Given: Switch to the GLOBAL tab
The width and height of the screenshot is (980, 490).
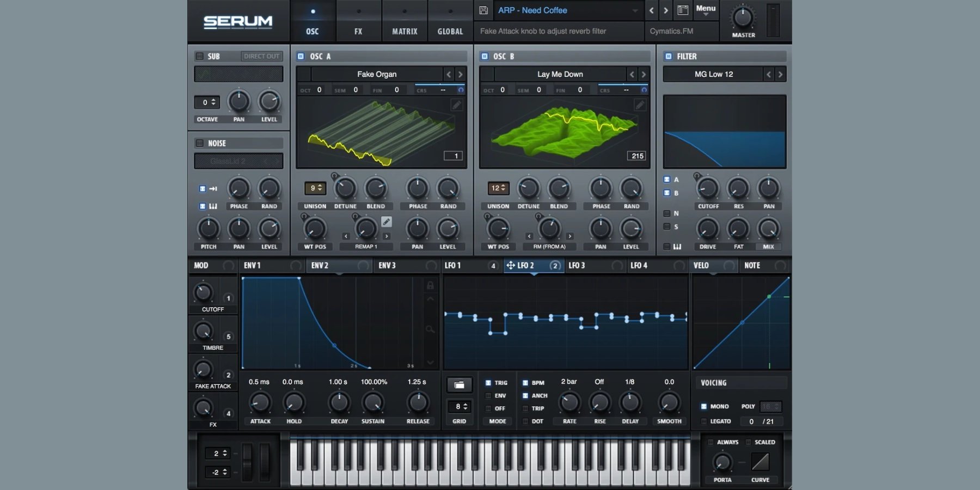Looking at the screenshot, I should tap(450, 22).
